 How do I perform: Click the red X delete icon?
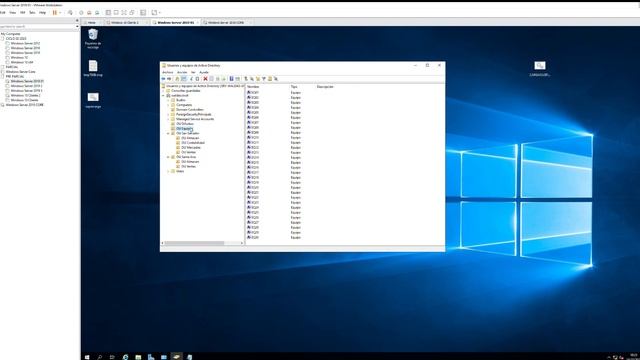205,79
